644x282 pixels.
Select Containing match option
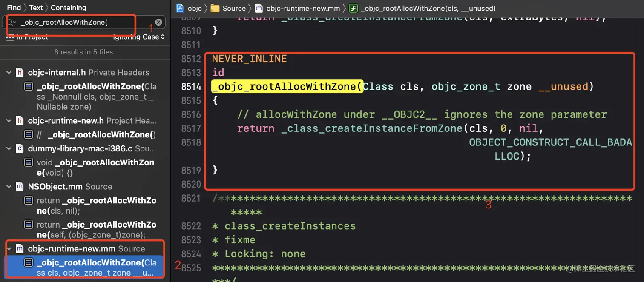click(x=68, y=8)
